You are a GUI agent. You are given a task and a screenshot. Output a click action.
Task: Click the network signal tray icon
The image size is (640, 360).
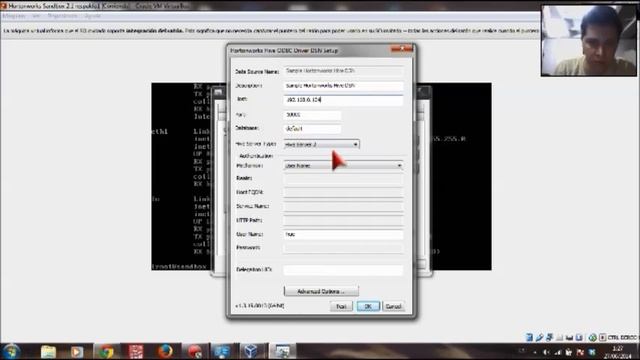click(x=558, y=352)
